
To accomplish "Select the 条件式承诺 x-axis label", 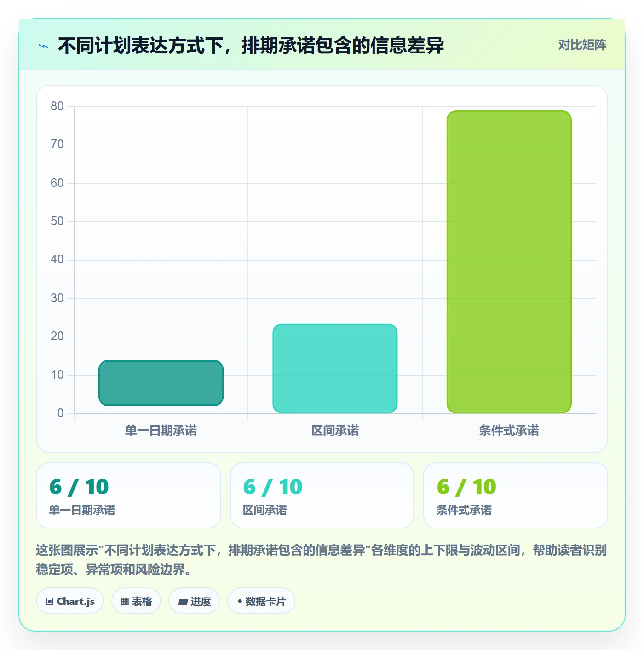I will (509, 431).
